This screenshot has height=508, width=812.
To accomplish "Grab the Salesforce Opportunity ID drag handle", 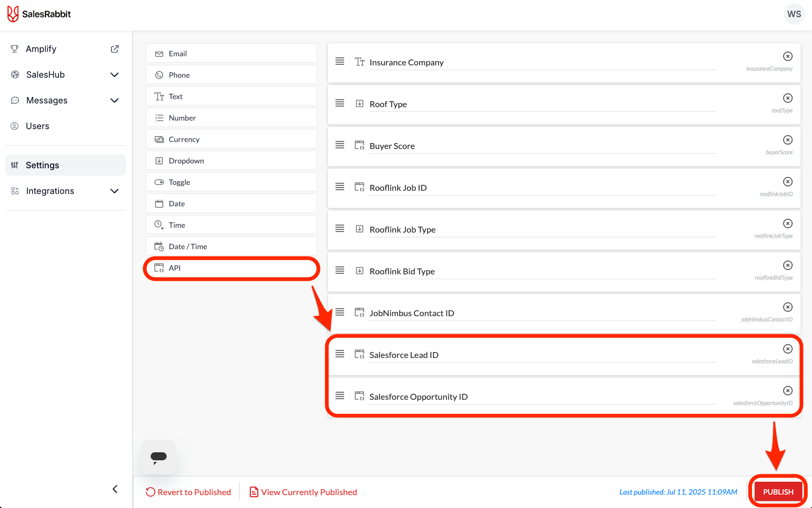I will pyautogui.click(x=340, y=395).
